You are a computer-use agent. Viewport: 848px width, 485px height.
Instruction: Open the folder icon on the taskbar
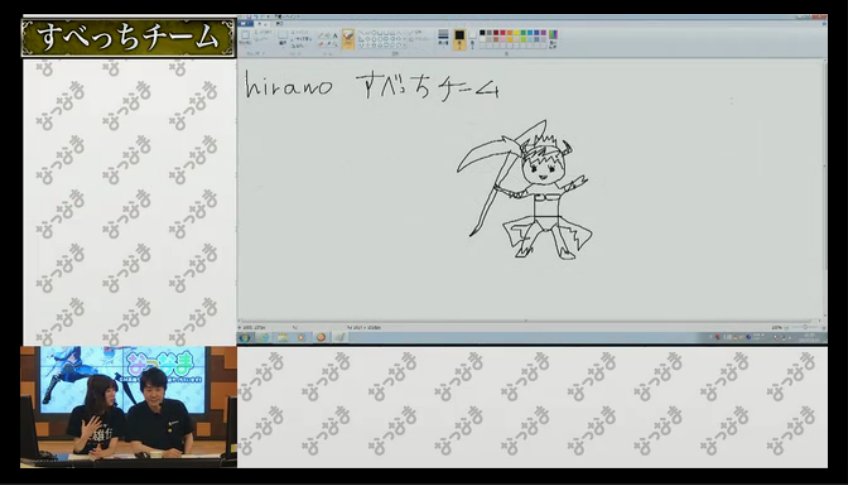[x=282, y=337]
